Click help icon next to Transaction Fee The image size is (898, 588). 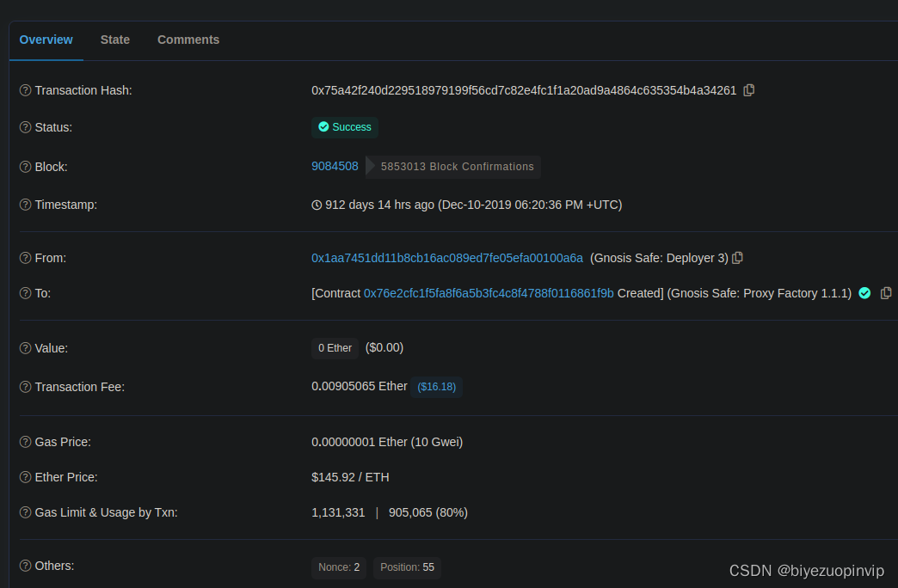(26, 387)
